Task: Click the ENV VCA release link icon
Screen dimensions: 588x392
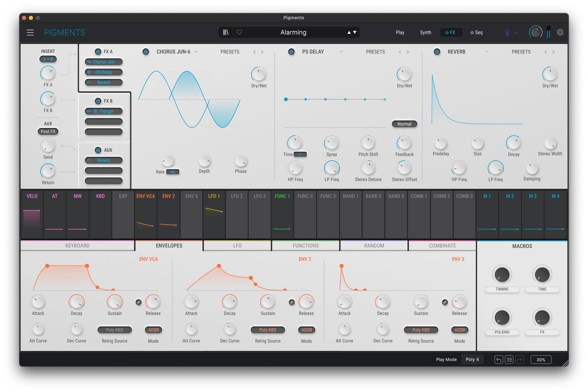Action: tap(139, 302)
